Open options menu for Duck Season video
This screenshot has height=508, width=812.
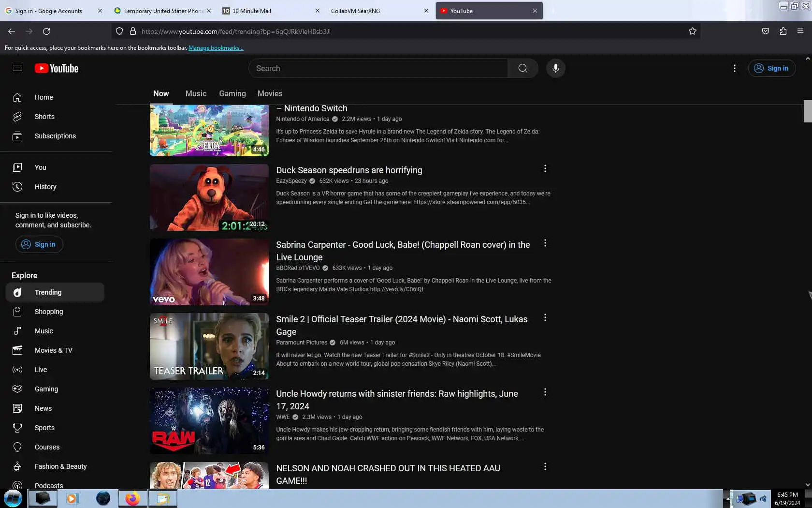coord(545,169)
